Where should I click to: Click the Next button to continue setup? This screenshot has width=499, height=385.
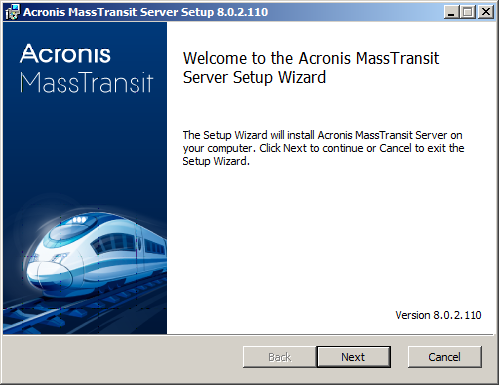(353, 357)
